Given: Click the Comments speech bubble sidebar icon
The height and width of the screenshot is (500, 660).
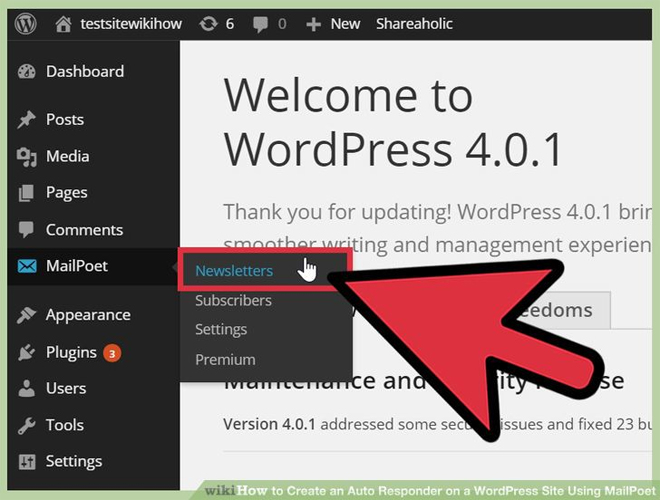Looking at the screenshot, I should point(26,230).
